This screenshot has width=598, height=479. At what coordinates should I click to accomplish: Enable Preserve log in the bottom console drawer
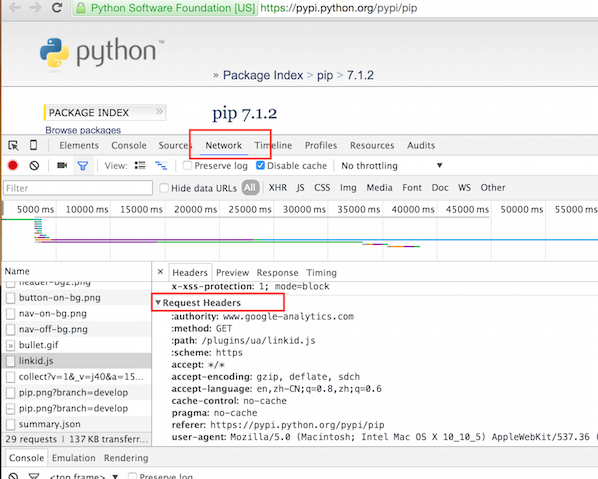point(132,476)
